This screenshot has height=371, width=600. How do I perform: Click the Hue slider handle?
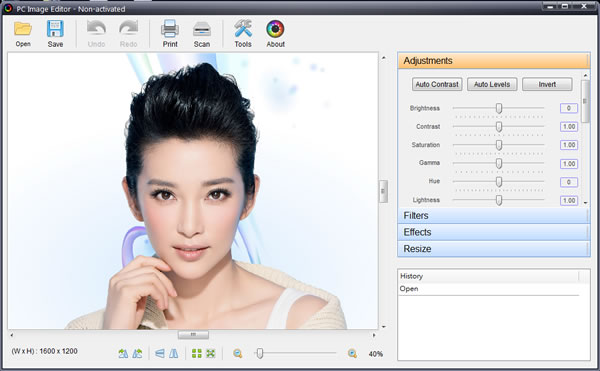pyautogui.click(x=499, y=182)
